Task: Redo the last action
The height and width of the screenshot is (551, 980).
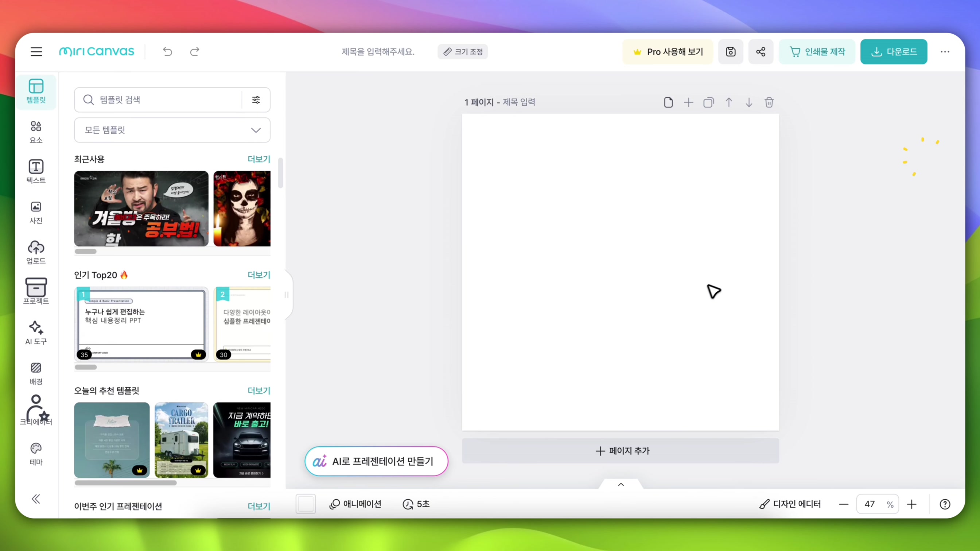Action: click(195, 52)
